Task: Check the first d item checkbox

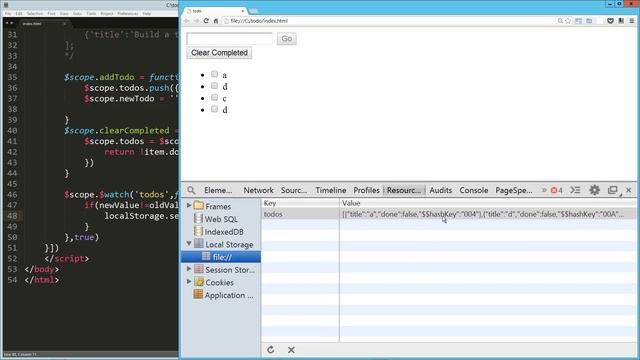Action: [215, 86]
